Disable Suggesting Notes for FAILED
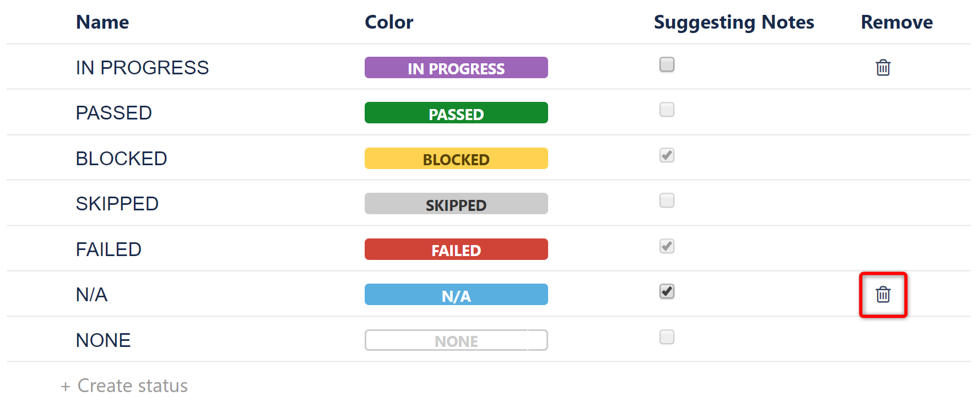 tap(667, 247)
